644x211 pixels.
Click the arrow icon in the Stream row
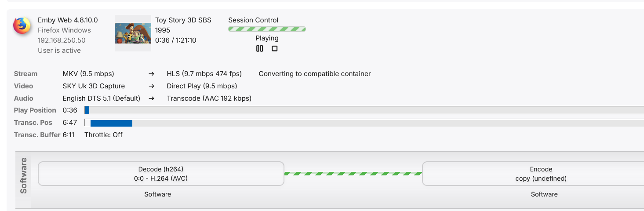click(151, 74)
